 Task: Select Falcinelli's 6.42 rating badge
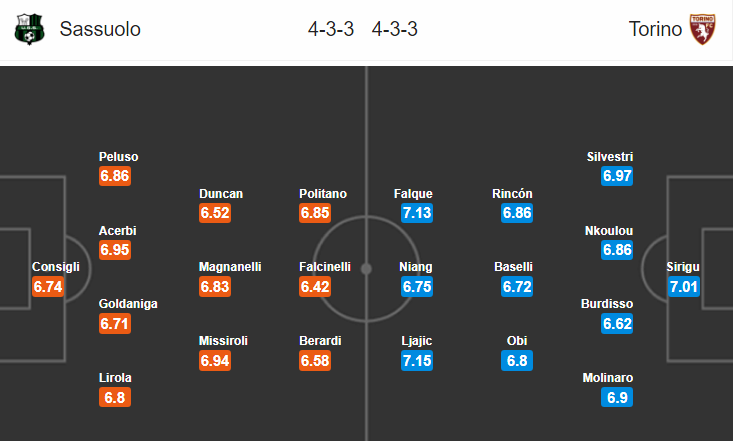(315, 287)
